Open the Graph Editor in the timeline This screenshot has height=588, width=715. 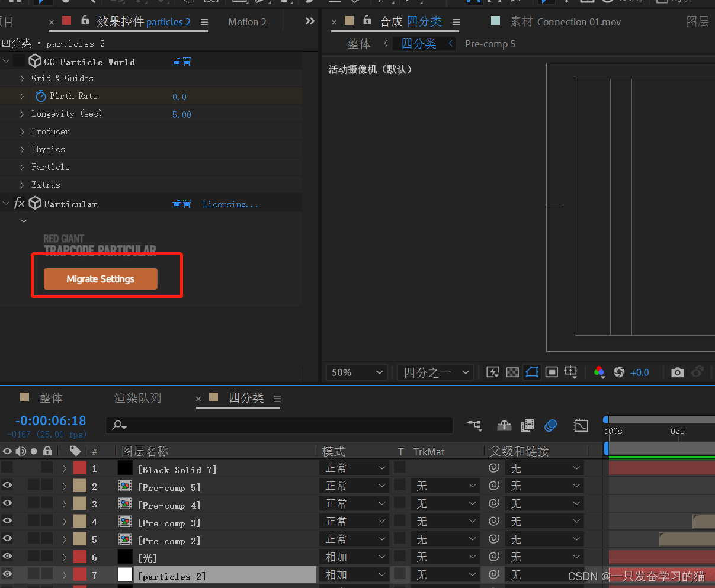[581, 425]
